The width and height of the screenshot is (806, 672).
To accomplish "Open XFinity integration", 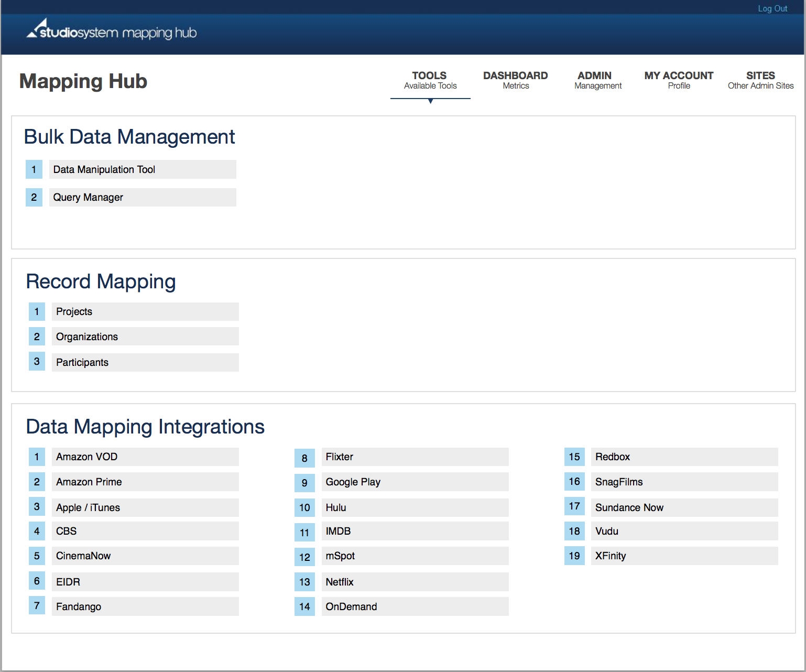I will pyautogui.click(x=684, y=556).
